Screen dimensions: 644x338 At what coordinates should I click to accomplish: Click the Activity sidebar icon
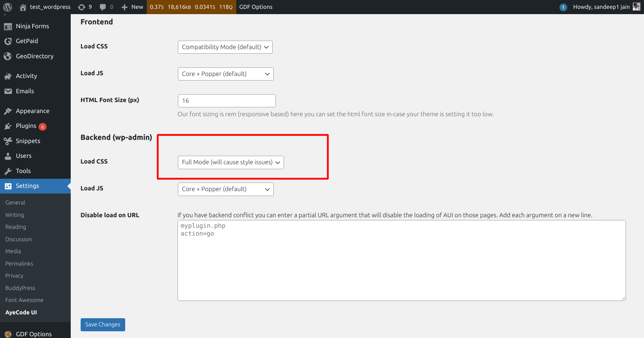pyautogui.click(x=8, y=76)
